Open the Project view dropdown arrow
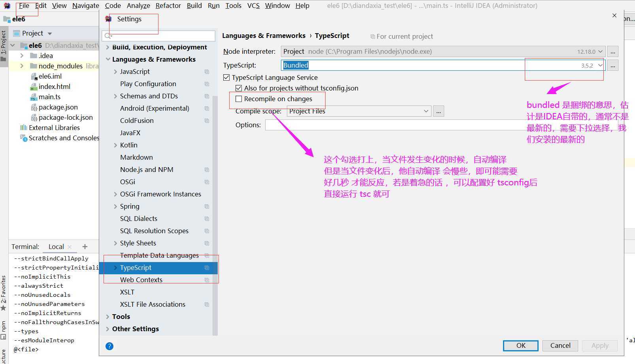The width and height of the screenshot is (635, 364). coord(50,34)
